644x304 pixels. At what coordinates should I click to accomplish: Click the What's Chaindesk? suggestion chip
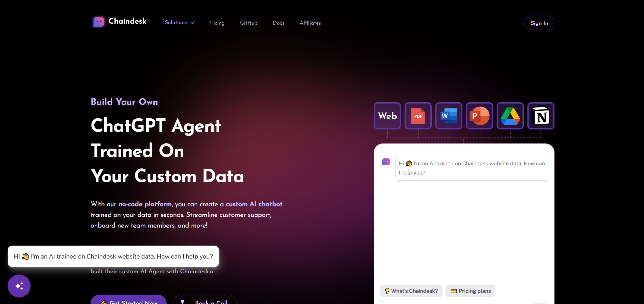coord(411,291)
